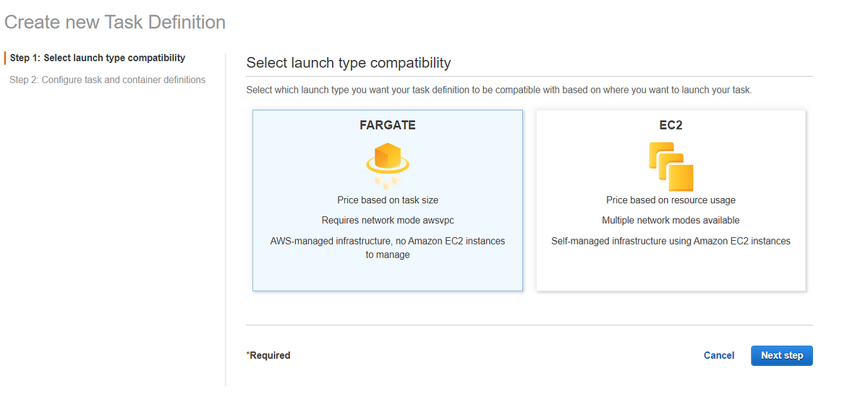Screen dimensions: 868x405
Task: Click "Price based on resource usage" text
Action: (671, 200)
